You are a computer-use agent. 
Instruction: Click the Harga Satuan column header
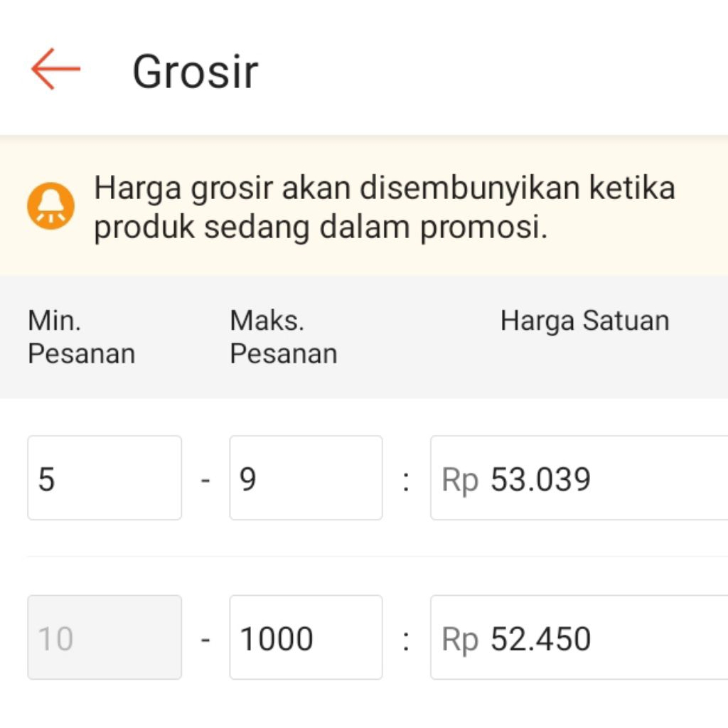coord(584,321)
